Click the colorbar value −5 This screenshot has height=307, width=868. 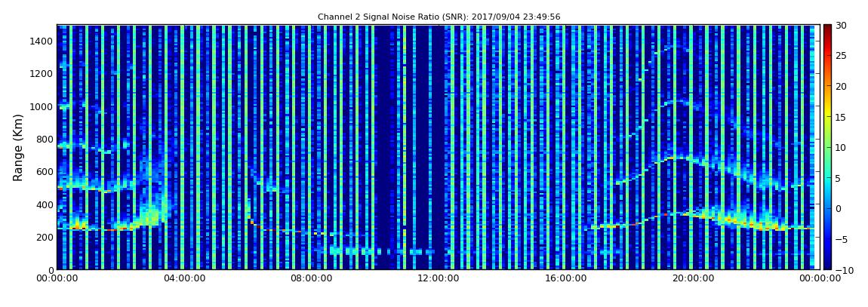(x=841, y=239)
